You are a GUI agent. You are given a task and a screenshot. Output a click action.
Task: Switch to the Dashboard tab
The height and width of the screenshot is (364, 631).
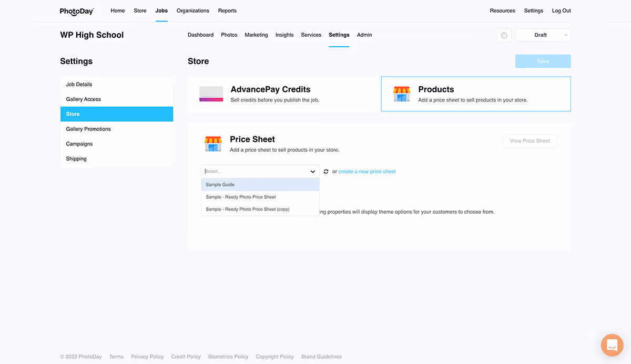(x=200, y=35)
